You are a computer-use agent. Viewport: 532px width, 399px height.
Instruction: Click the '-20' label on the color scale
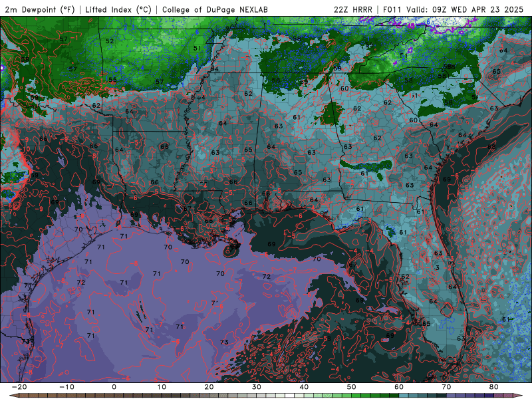pos(19,387)
